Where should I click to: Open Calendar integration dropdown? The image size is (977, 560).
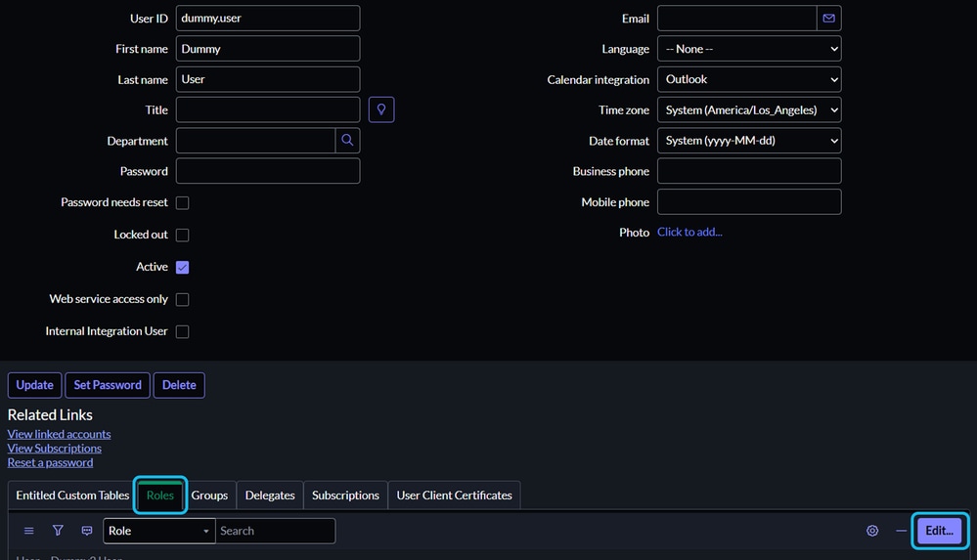pos(749,79)
